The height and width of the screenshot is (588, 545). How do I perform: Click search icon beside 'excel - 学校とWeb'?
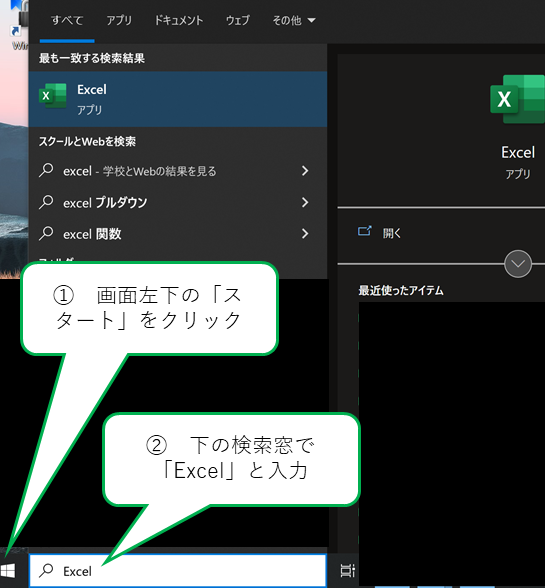46,171
